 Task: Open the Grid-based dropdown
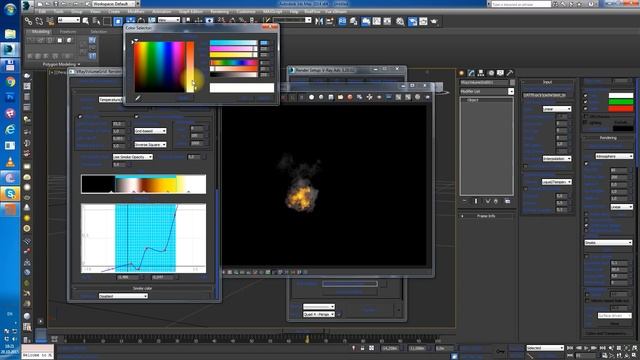click(x=151, y=131)
